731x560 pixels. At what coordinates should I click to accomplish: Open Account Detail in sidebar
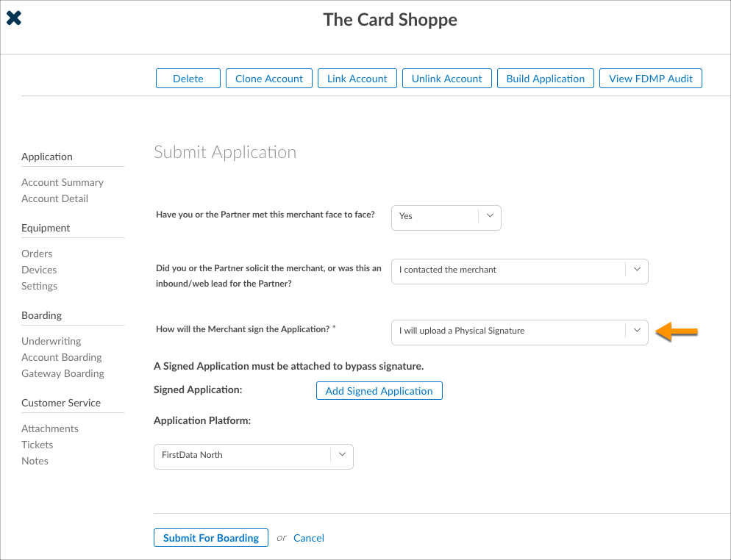tap(54, 198)
